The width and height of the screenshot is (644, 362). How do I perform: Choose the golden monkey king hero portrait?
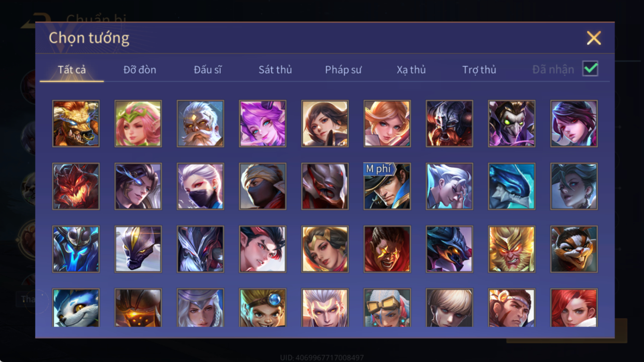click(x=512, y=249)
